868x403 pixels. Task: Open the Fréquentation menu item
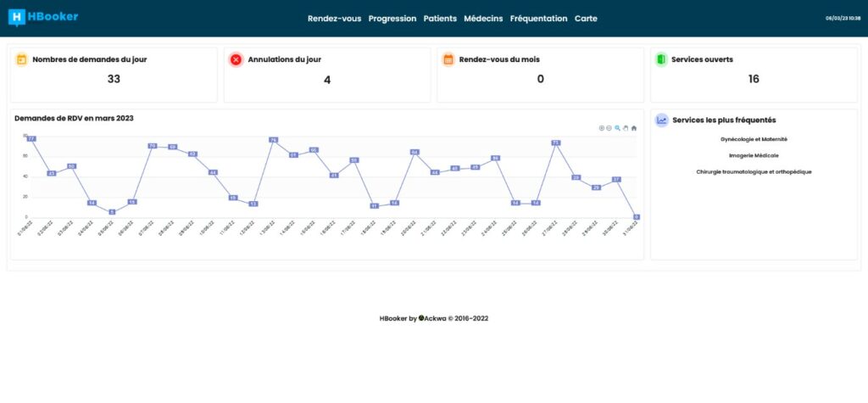coord(538,19)
